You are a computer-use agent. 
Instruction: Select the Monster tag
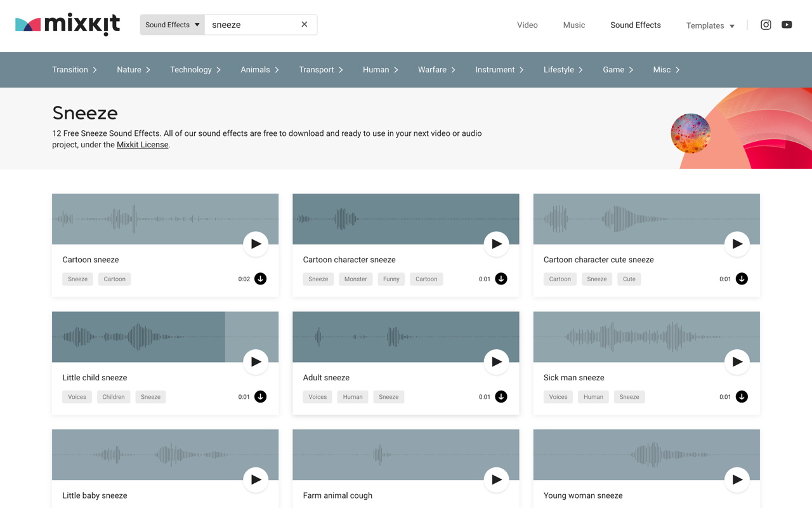click(x=355, y=279)
